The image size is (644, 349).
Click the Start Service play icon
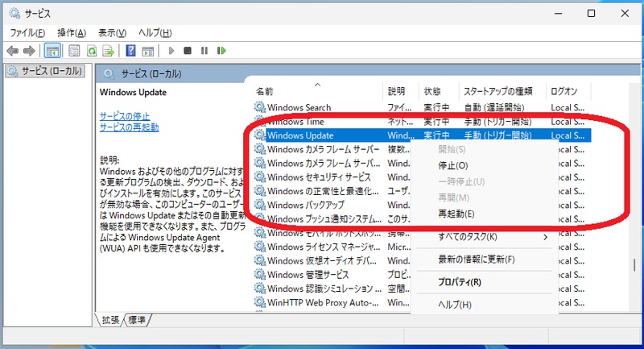coord(171,51)
